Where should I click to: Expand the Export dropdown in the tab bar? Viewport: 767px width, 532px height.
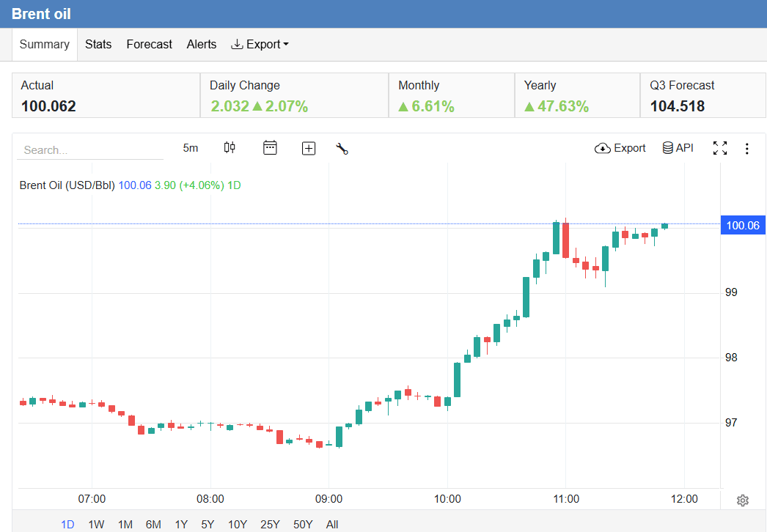click(260, 45)
